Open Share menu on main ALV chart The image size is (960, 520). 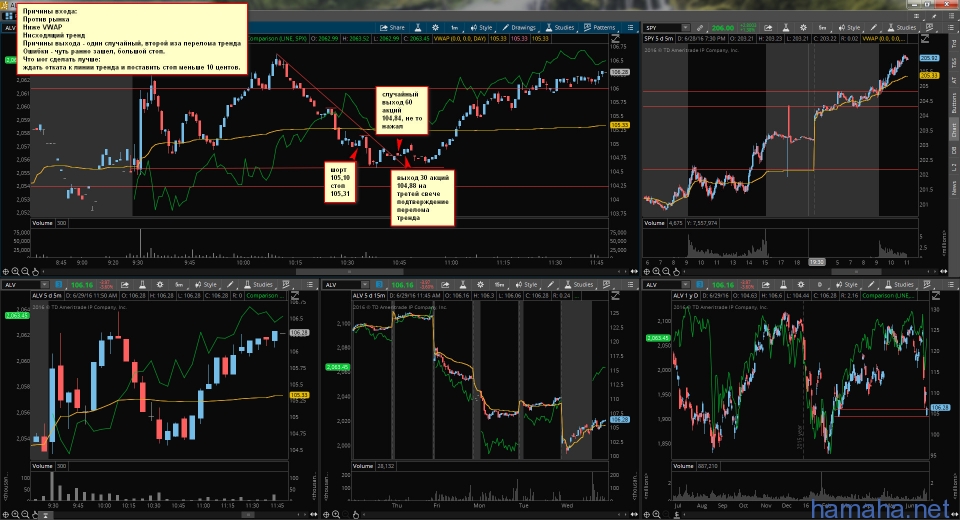tap(392, 28)
